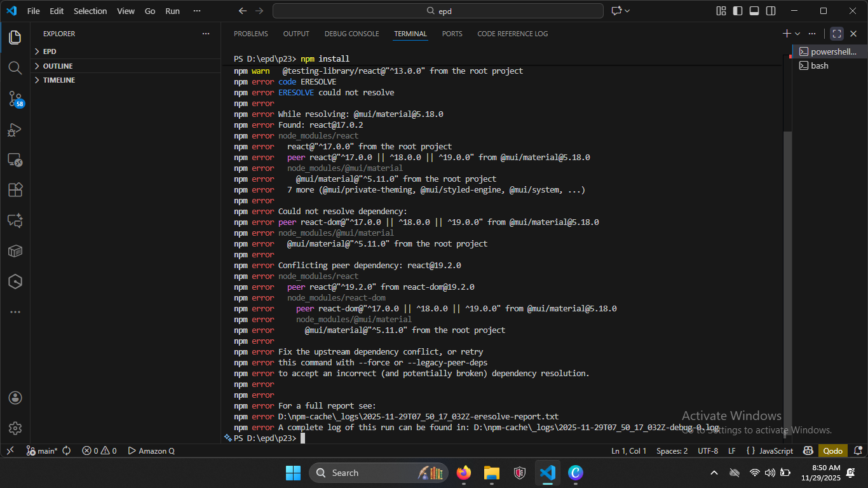Click the GitHub Copilot icon in status bar
The height and width of the screenshot is (488, 868).
coord(808,451)
